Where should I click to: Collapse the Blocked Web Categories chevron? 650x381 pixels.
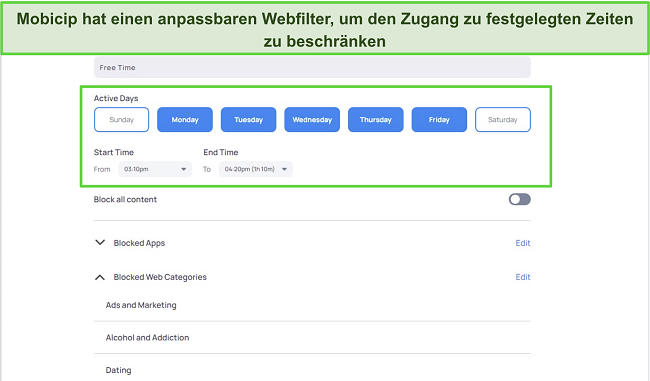coord(100,277)
